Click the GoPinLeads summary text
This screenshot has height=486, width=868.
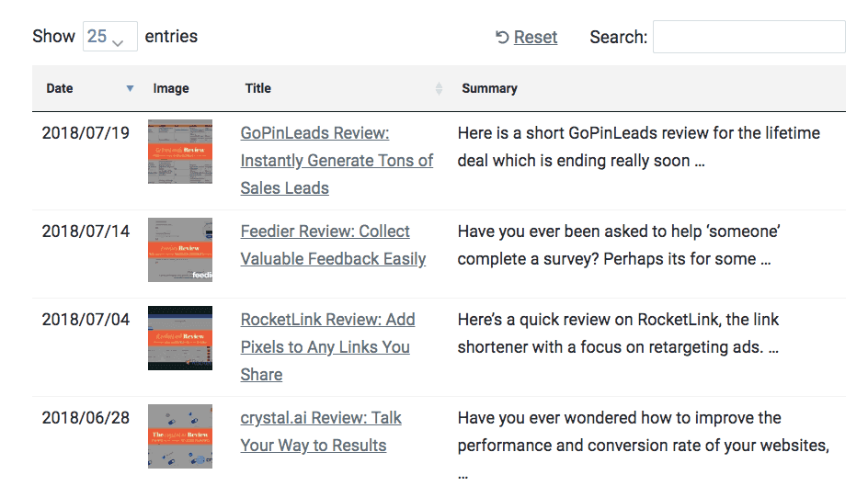click(638, 147)
